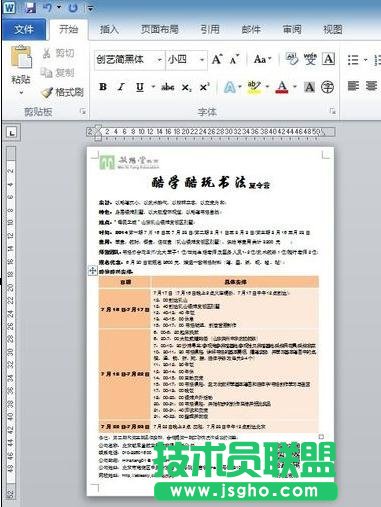The width and height of the screenshot is (381, 507).
Task: Apply text effects with glowing A
Action: 230,87
